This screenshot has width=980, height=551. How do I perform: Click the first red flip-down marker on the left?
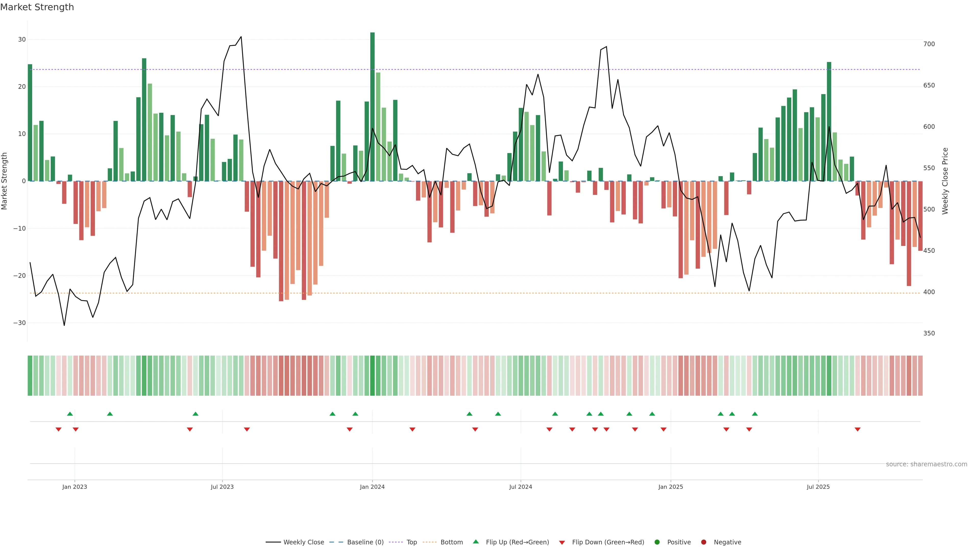pyautogui.click(x=59, y=429)
